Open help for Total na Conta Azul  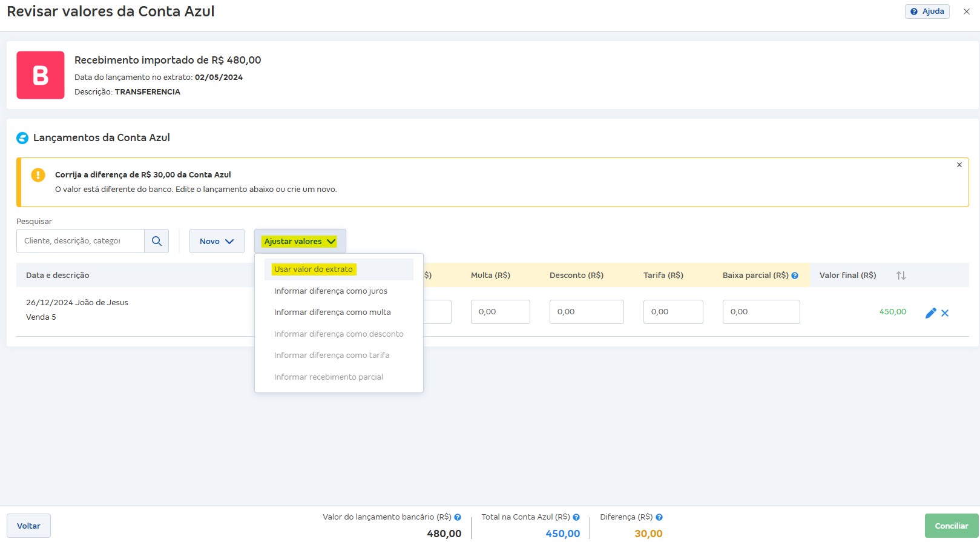pos(576,517)
